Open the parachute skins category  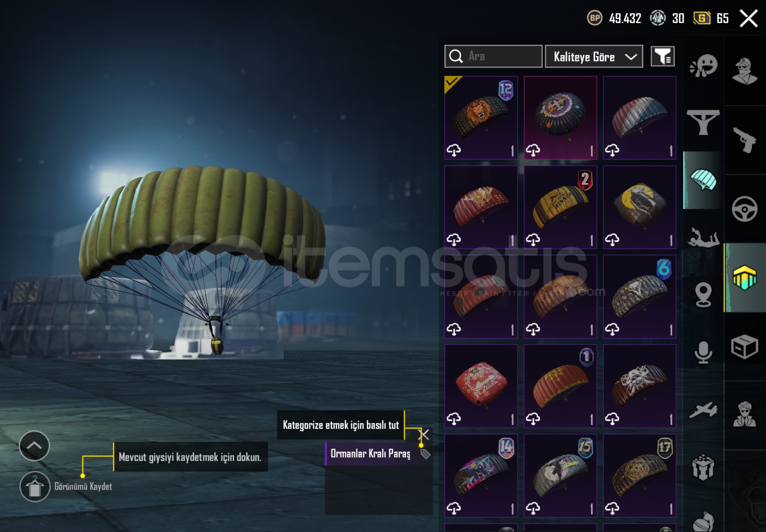703,180
